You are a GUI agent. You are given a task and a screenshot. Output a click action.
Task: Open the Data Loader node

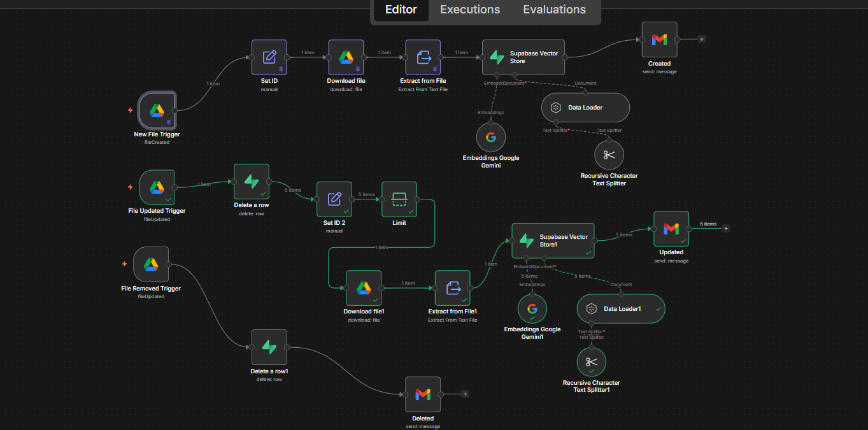click(x=585, y=108)
